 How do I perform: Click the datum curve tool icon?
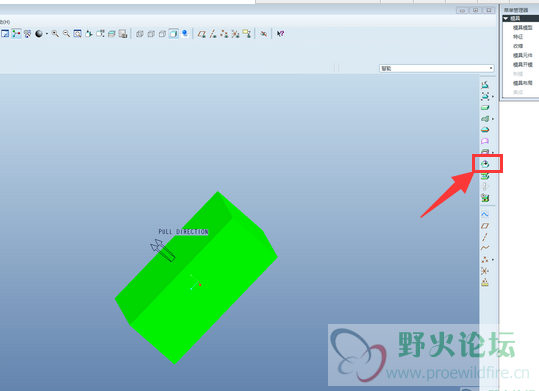tap(485, 248)
